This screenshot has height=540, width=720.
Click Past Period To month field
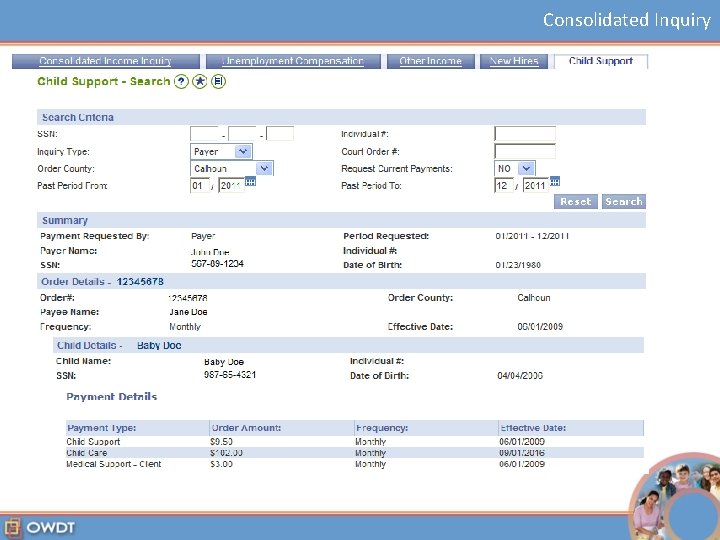[x=504, y=186]
